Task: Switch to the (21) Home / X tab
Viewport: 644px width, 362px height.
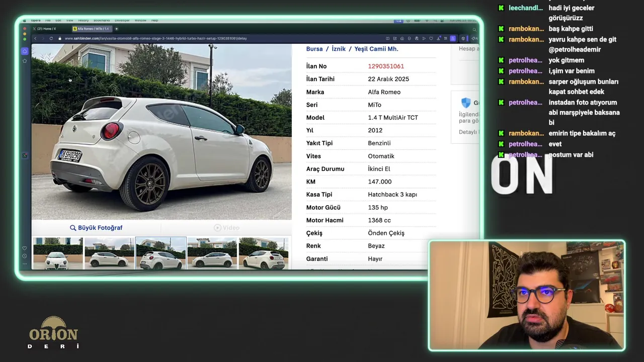Action: click(46, 29)
